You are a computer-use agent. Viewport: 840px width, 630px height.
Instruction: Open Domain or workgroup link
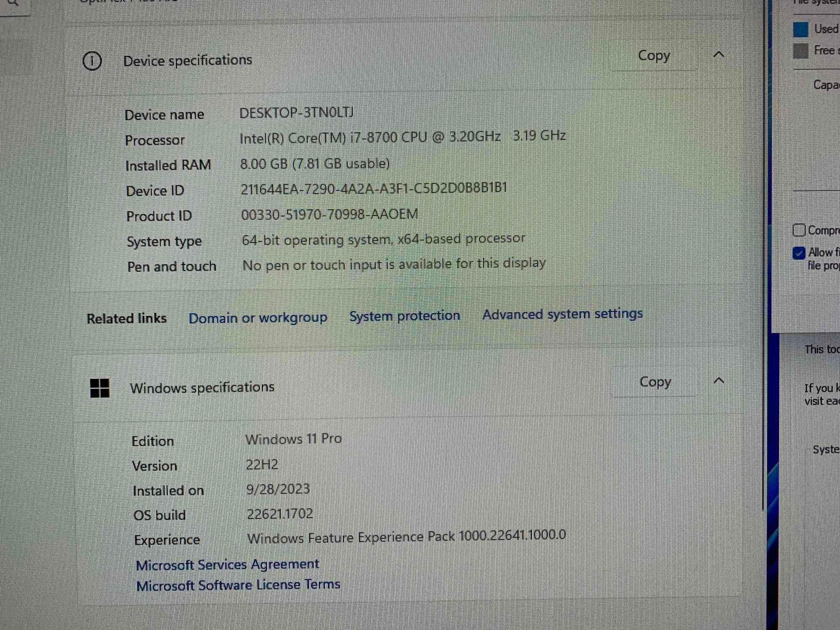258,318
